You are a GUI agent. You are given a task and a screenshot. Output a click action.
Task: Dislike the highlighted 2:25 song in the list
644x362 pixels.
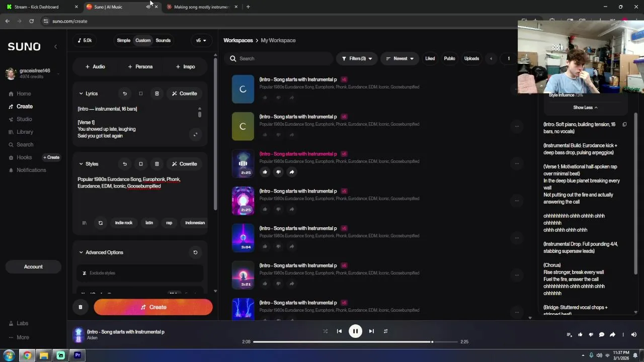(x=278, y=172)
